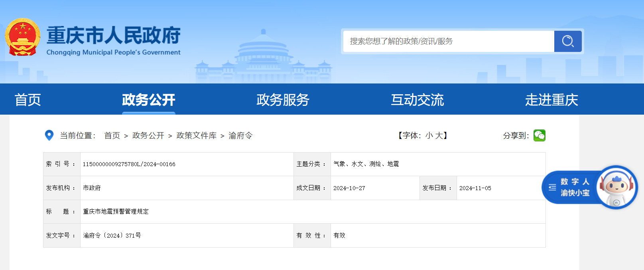Click the 主题分类 label cell
Screen dimensions: 644x270
click(312, 164)
